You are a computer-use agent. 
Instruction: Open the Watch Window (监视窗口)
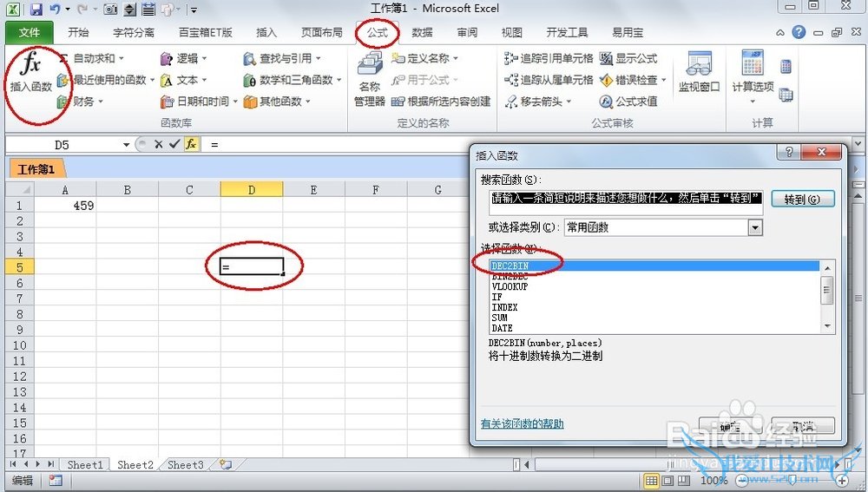click(x=699, y=72)
